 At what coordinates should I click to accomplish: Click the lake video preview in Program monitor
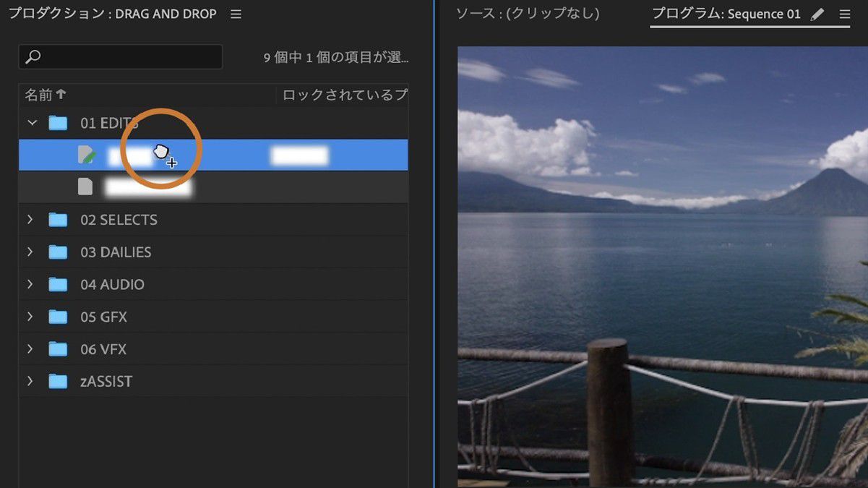tap(663, 266)
